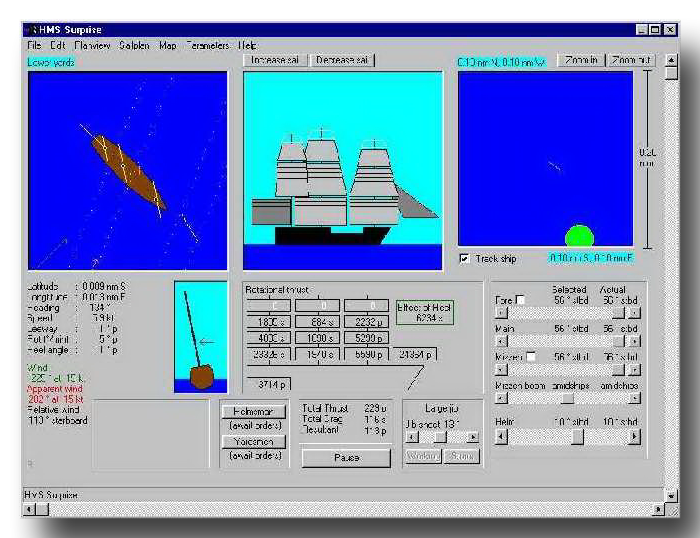Click the window vertical scrollbar down arrow
The height and width of the screenshot is (538, 700).
(x=671, y=495)
